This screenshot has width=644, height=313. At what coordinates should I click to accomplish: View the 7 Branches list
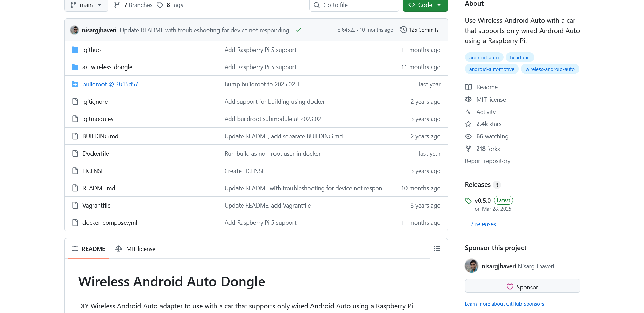coord(133,5)
